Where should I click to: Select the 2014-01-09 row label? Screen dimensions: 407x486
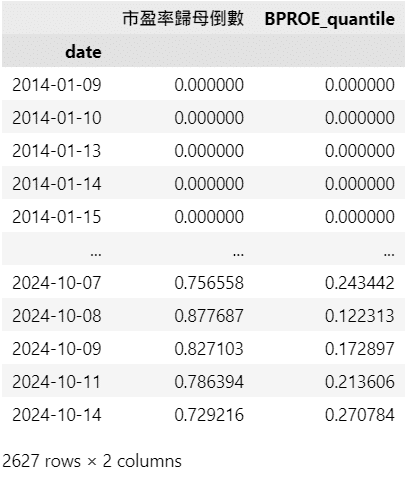coord(57,85)
